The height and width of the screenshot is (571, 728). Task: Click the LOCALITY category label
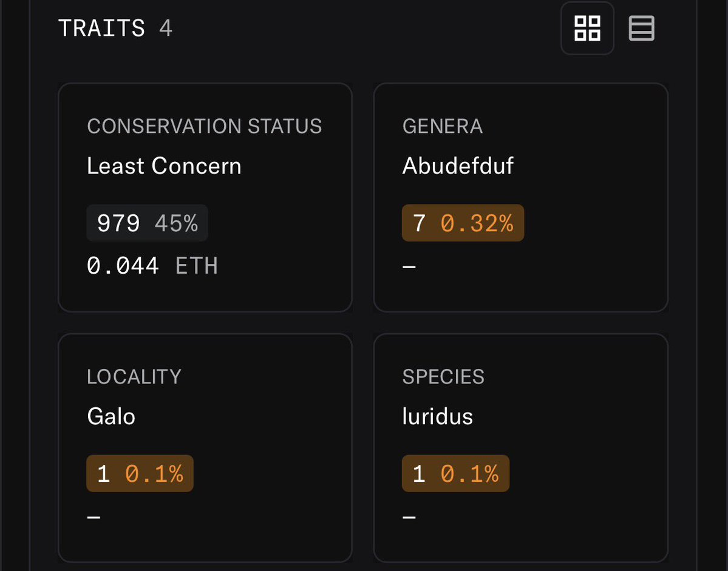tap(134, 377)
